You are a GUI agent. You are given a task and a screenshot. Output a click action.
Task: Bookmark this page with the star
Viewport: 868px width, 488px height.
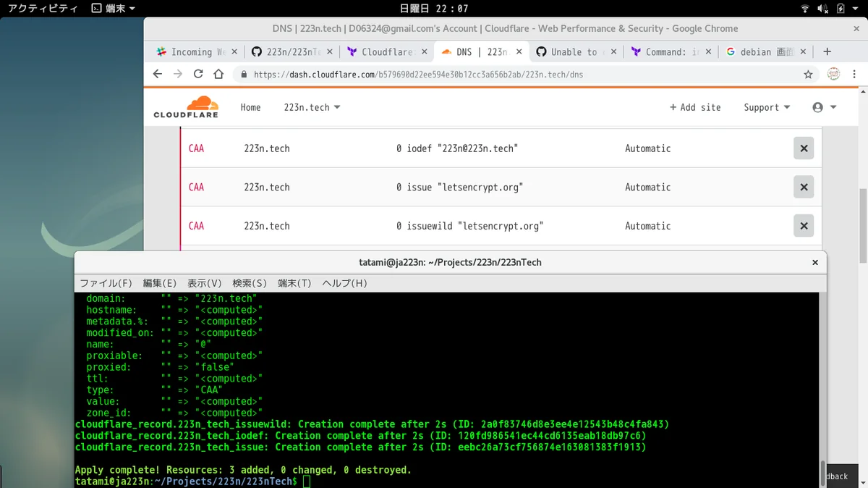click(x=808, y=75)
